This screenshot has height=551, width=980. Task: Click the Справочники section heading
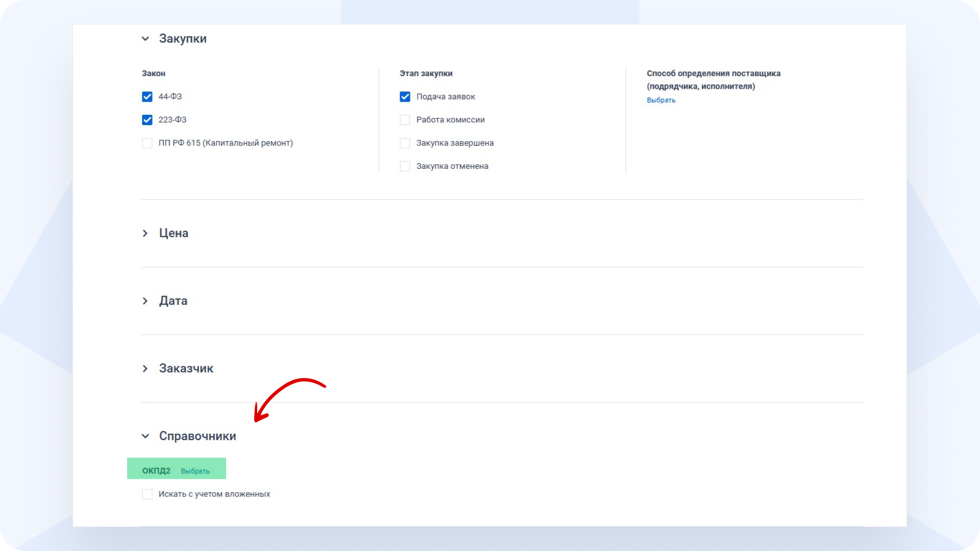(198, 436)
